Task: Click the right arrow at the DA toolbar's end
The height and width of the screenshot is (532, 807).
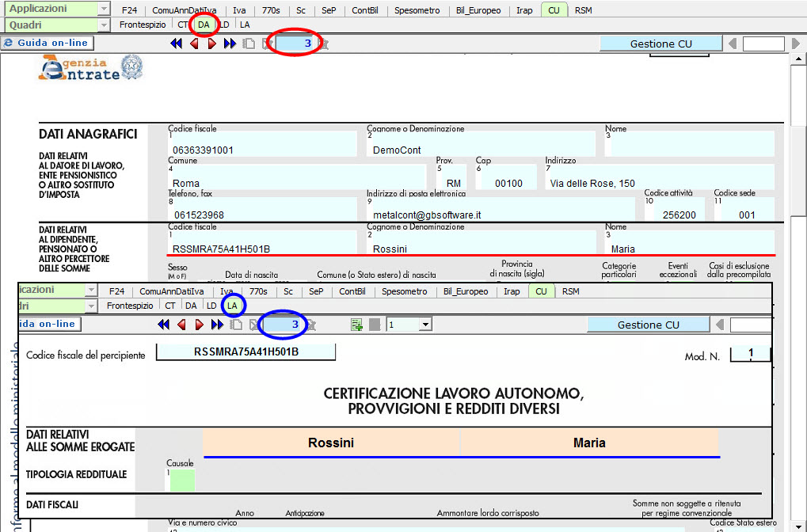Action: (796, 44)
